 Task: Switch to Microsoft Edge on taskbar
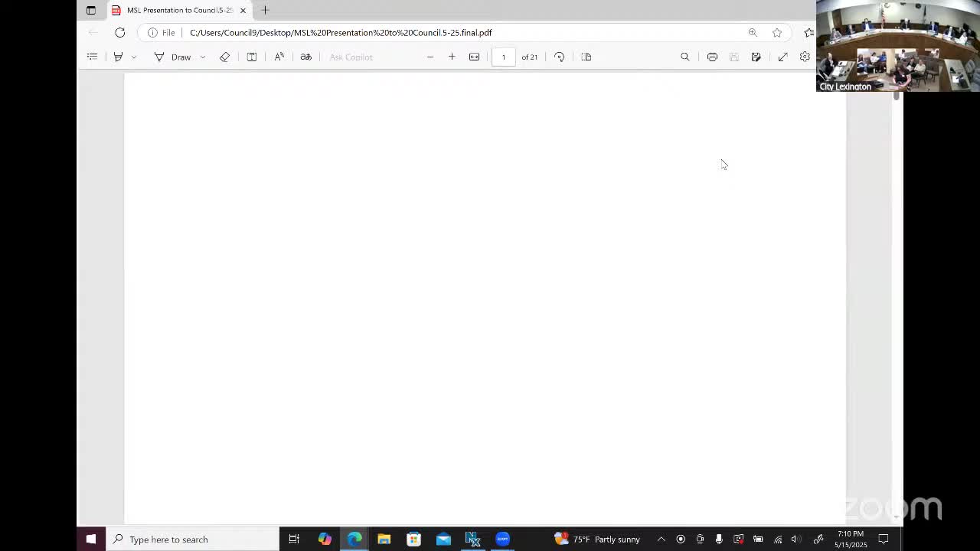coord(354,539)
